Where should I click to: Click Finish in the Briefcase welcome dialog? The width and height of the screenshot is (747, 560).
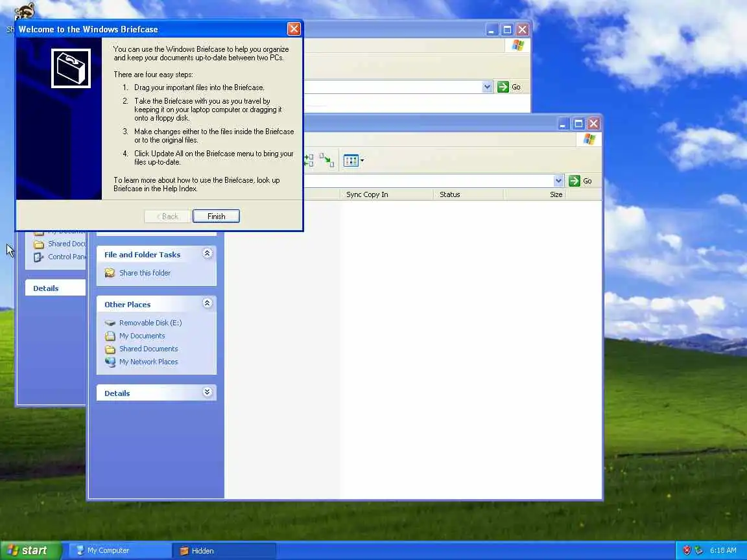(x=216, y=216)
